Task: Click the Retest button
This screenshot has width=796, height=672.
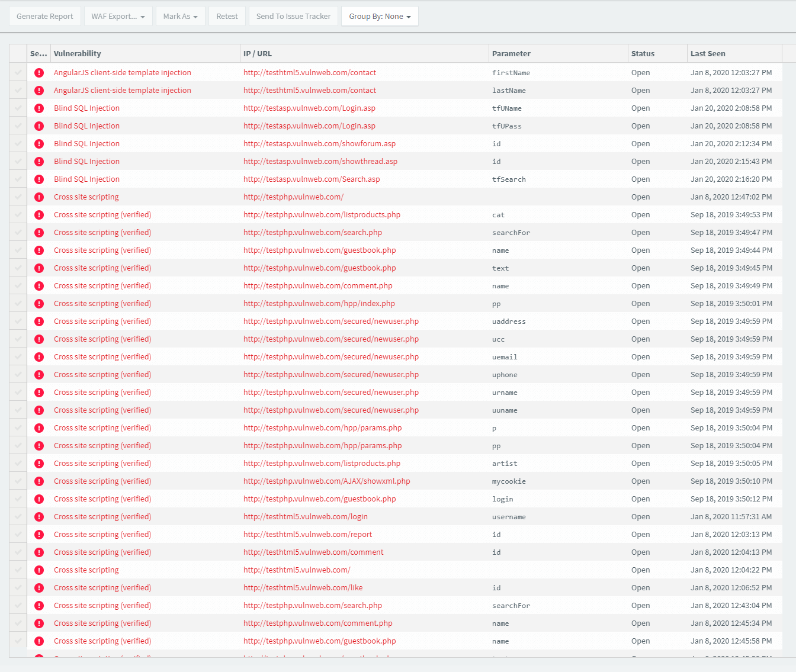Action: 227,16
